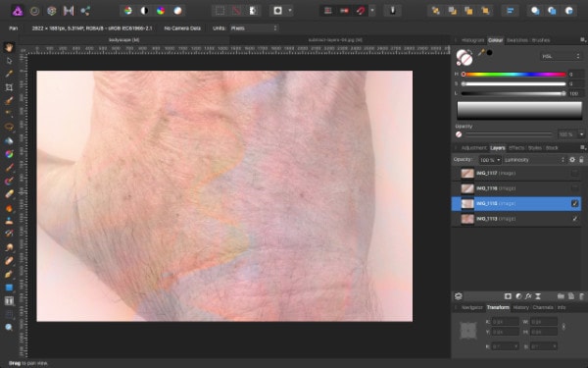The width and height of the screenshot is (588, 368).
Task: Switch to the Export persona
Action: click(85, 11)
